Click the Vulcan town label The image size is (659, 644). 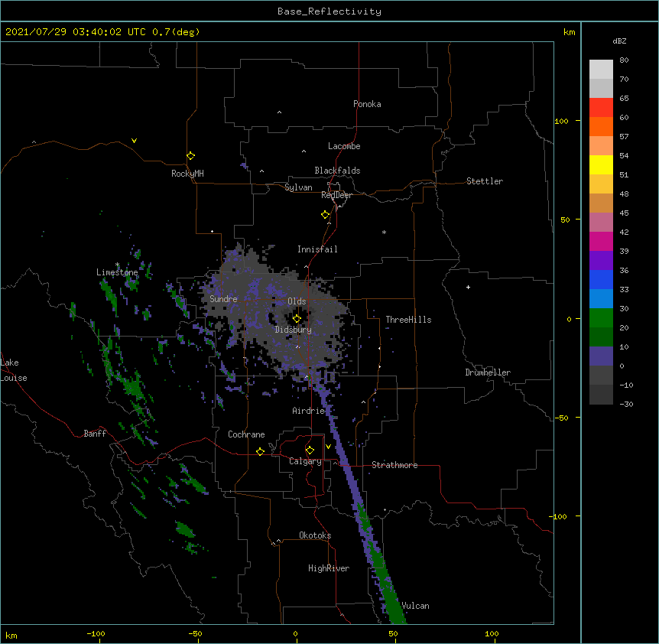[x=415, y=606]
